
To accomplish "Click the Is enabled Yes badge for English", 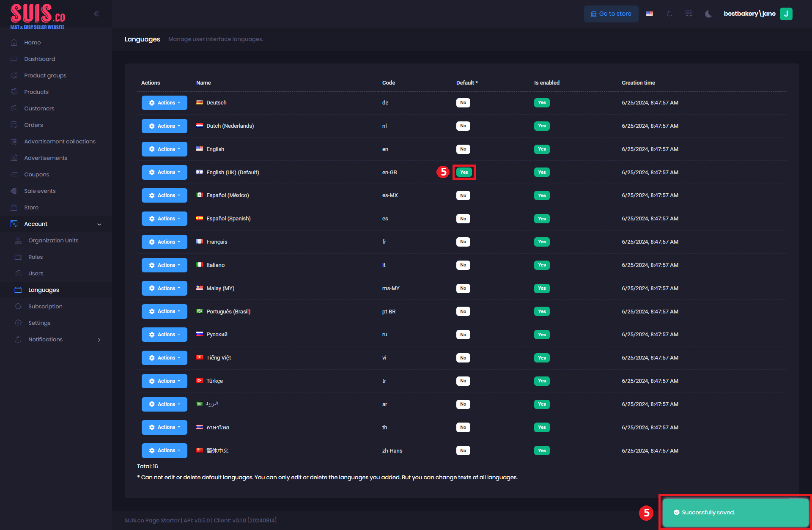I will point(542,149).
